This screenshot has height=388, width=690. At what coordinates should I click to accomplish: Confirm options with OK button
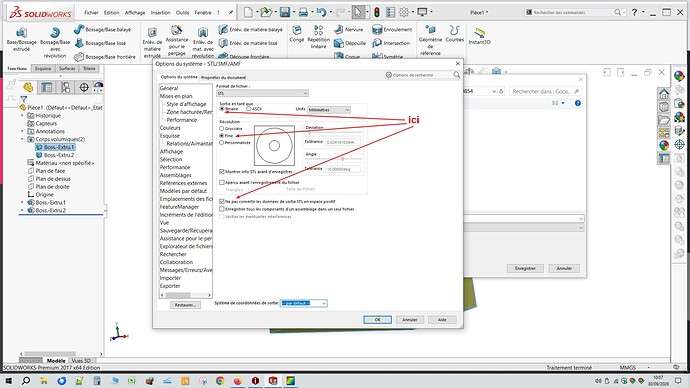[x=378, y=320]
